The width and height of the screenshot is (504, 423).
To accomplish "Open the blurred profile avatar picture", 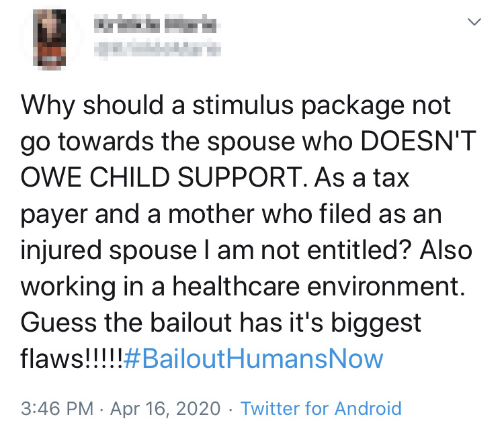I will tap(50, 38).
